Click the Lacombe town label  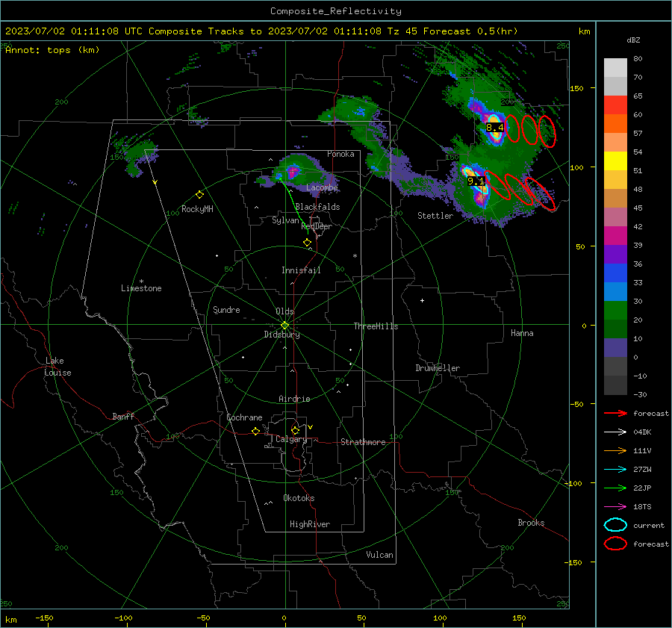pos(322,187)
